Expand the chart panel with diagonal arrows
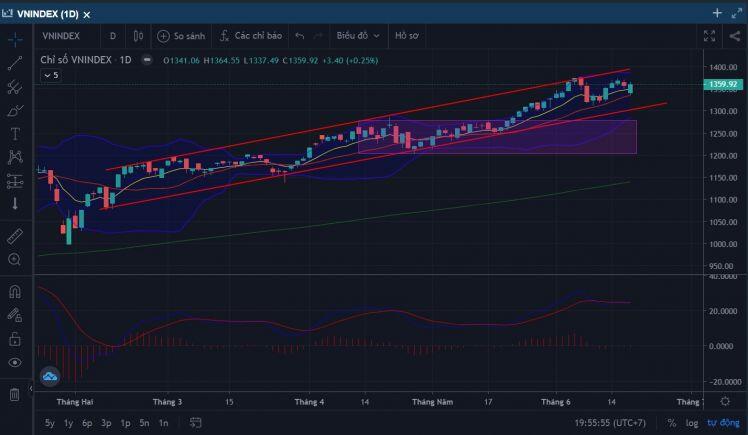The width and height of the screenshot is (748, 435). (x=737, y=13)
